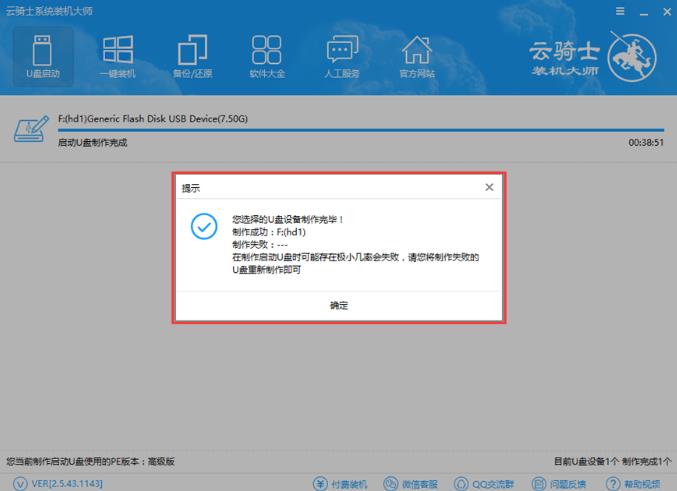Viewport: 677px width, 491px height.
Task: Click 目前U盘设备1个 制作完成1个 text
Action: click(x=613, y=461)
